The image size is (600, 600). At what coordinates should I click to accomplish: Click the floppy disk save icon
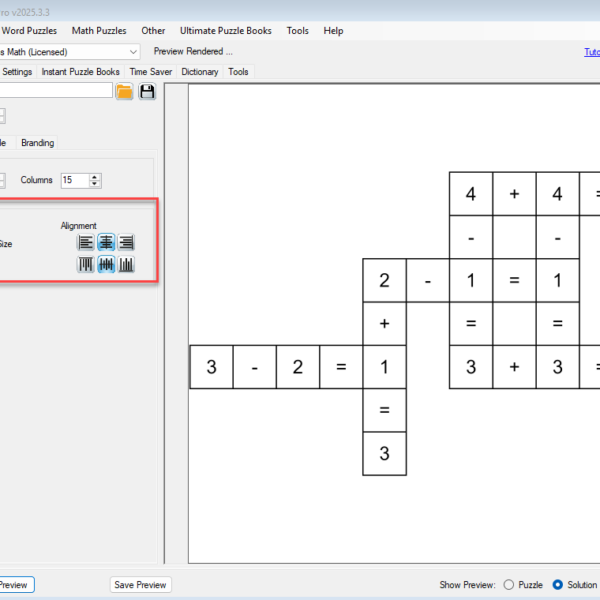(x=147, y=92)
